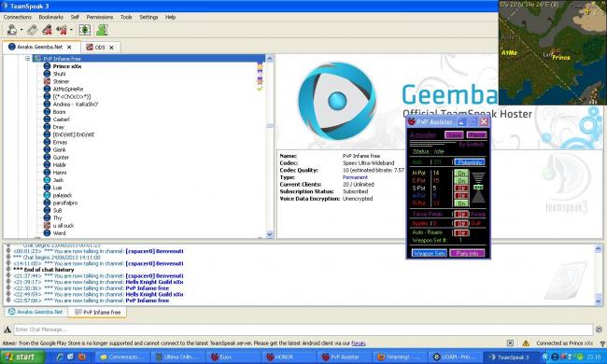Open contacts with the green person icon
The image size is (607, 364).
point(102,30)
